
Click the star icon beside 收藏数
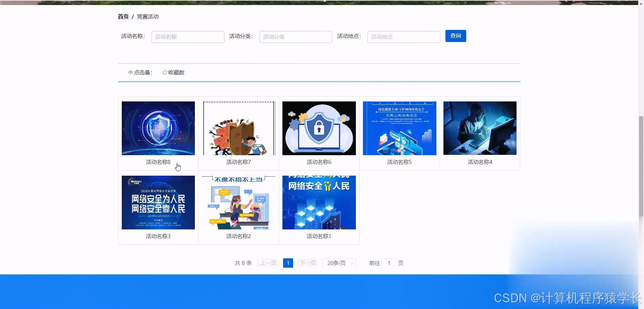click(164, 72)
